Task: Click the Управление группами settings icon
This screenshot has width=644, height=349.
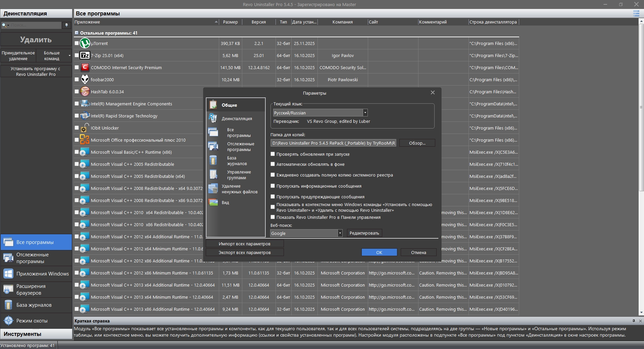Action: click(x=213, y=174)
